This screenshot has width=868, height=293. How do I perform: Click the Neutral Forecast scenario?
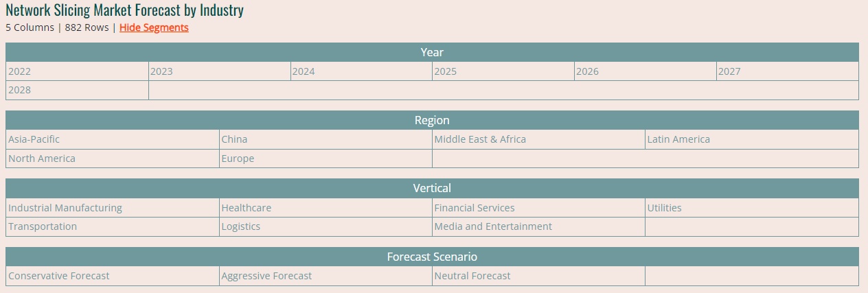click(472, 276)
